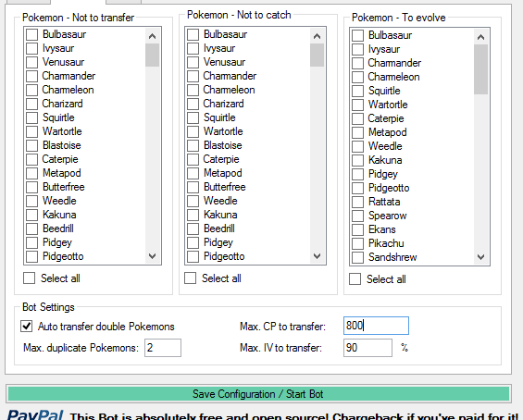Tick Butterfree in Not to transfer list
The height and width of the screenshot is (420, 523).
point(32,187)
